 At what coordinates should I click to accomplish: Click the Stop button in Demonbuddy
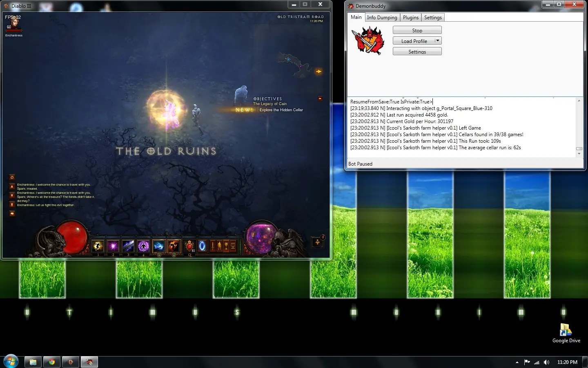pos(417,30)
